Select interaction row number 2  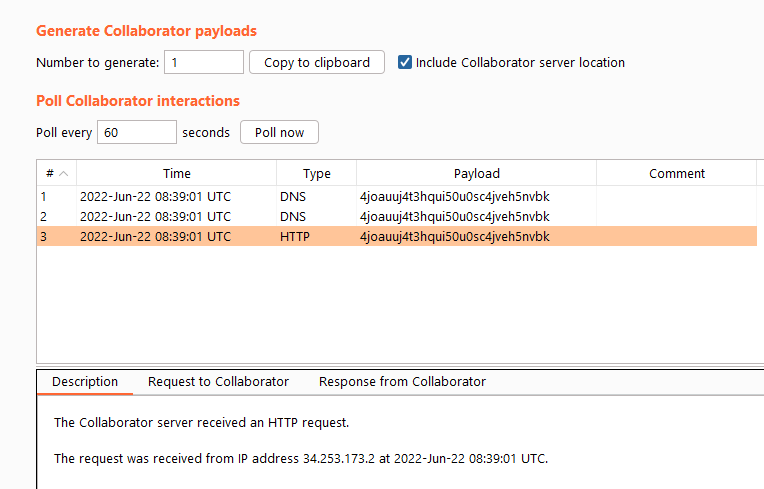coord(397,217)
